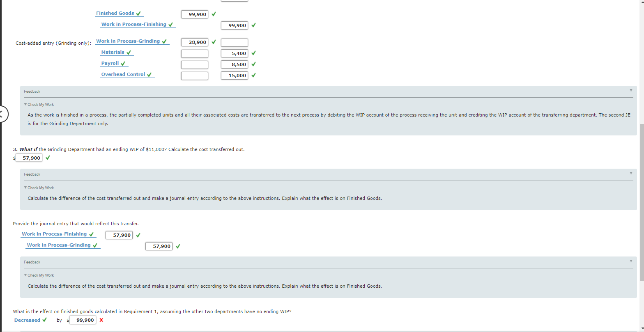This screenshot has width=644, height=332.
Task: Click the green check beside 15,000
Action: coord(253,75)
